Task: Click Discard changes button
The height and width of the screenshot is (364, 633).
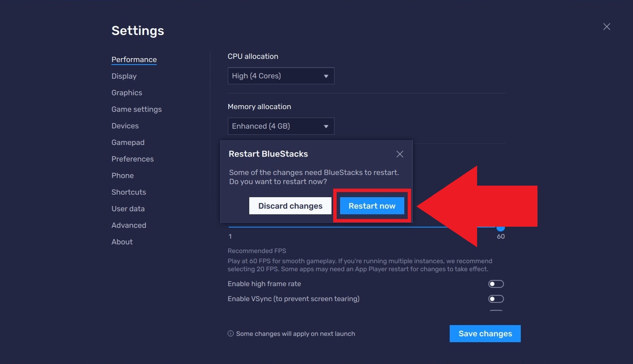Action: 290,206
